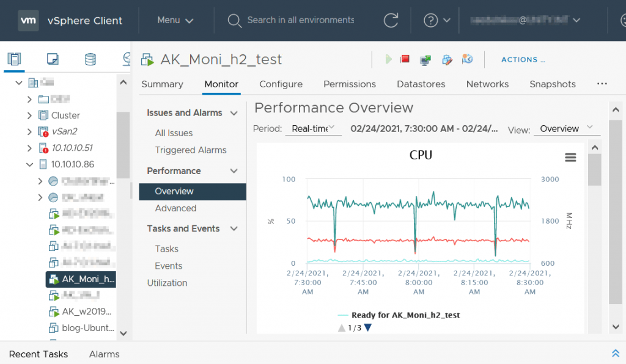This screenshot has height=364, width=626.
Task: Open the ACTIONS menu
Action: (x=523, y=59)
